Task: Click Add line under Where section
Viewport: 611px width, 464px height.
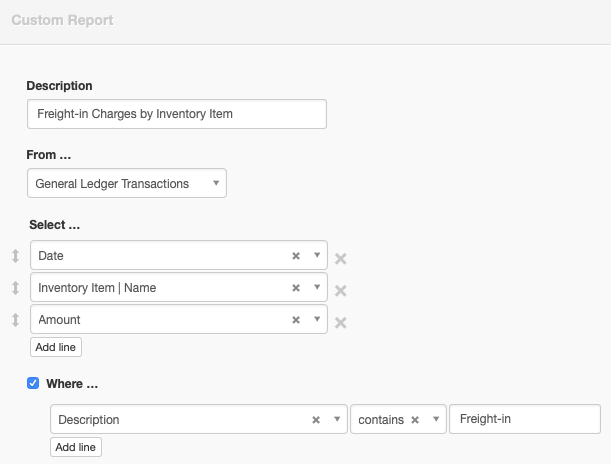Action: 76,447
